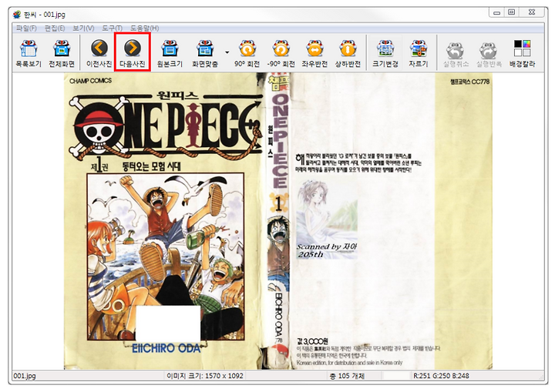Minimize the 001.jpg window
Viewport: 555px width, 392px height.
(497, 12)
